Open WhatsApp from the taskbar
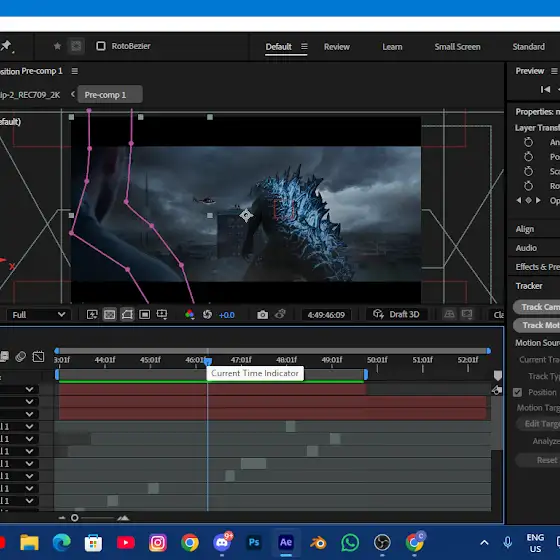Image resolution: width=560 pixels, height=560 pixels. click(x=350, y=542)
